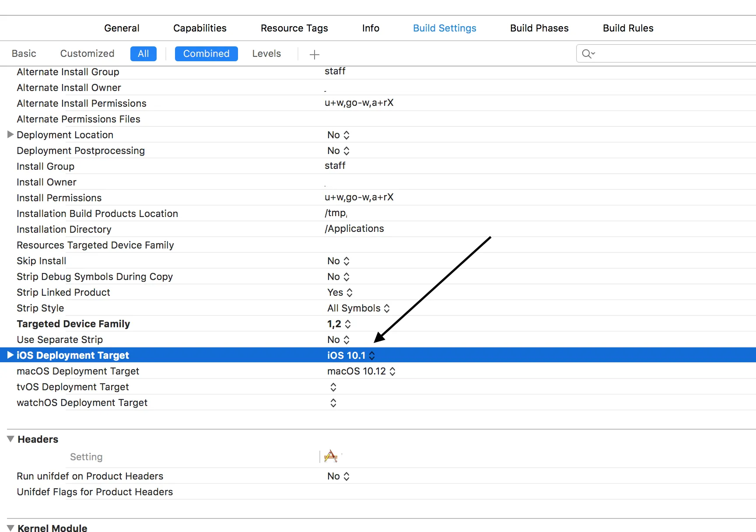The height and width of the screenshot is (532, 756).
Task: Change the macOS 10.12 deployment target
Action: pyautogui.click(x=361, y=371)
